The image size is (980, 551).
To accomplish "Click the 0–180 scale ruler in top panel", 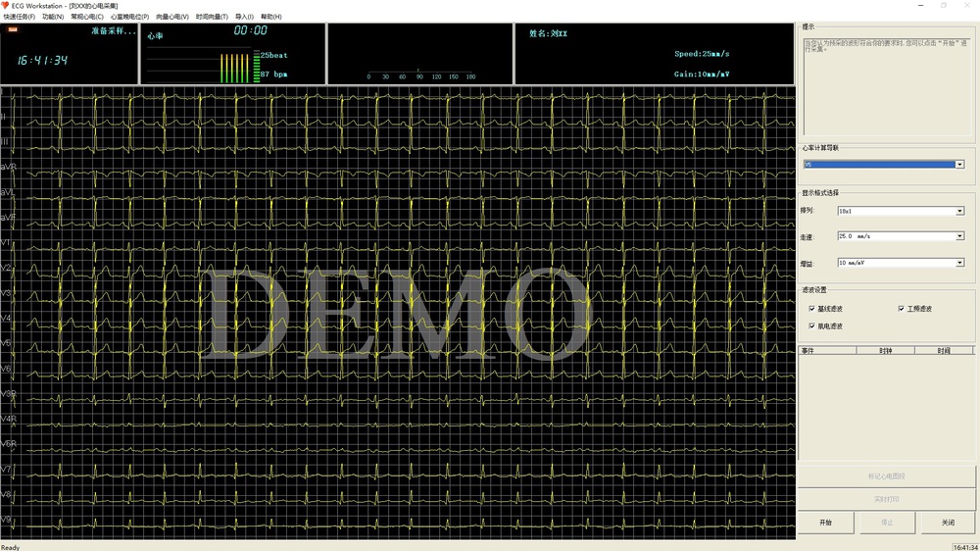I will pos(420,74).
